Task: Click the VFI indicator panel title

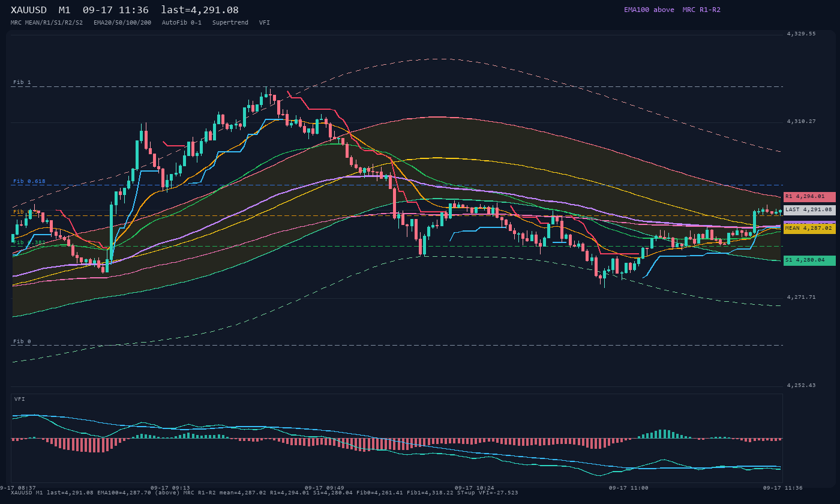Action: click(x=20, y=399)
